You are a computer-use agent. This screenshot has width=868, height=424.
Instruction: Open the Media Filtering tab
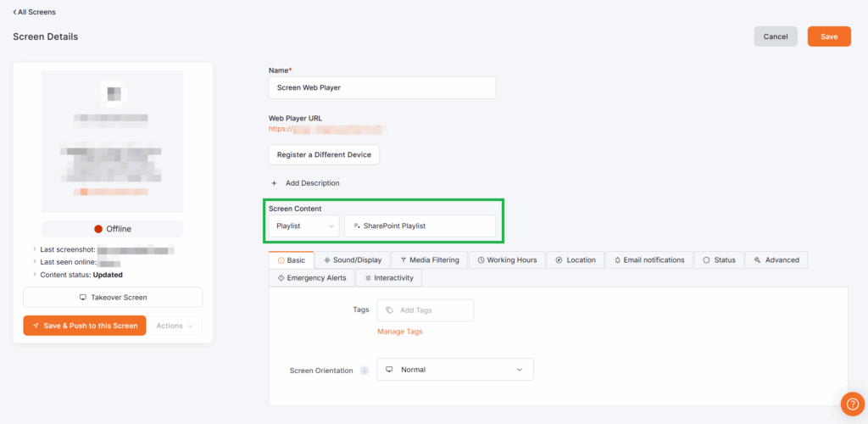click(x=430, y=259)
